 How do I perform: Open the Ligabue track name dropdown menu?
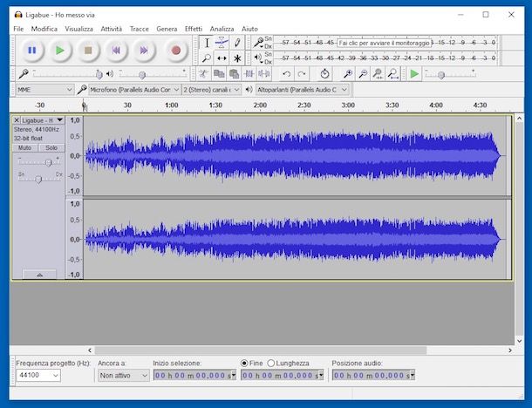coord(60,120)
